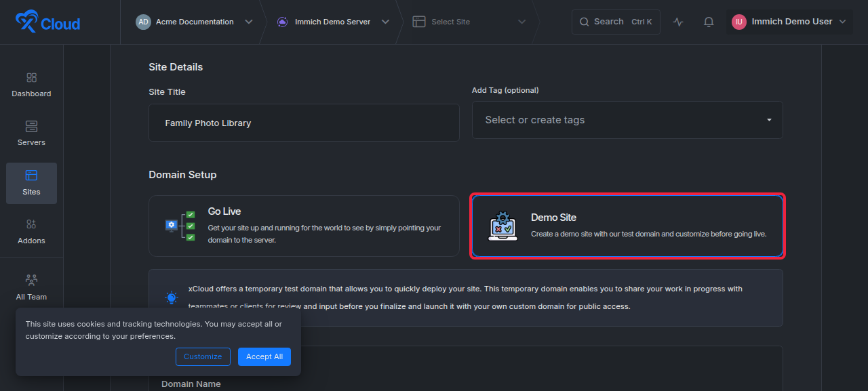Open the notifications bell
868x391 pixels.
click(709, 22)
